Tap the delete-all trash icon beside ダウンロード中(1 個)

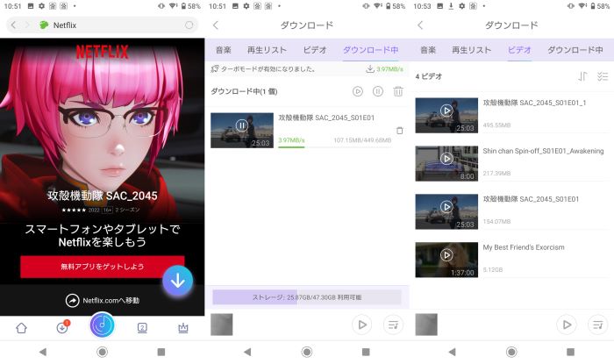[398, 91]
